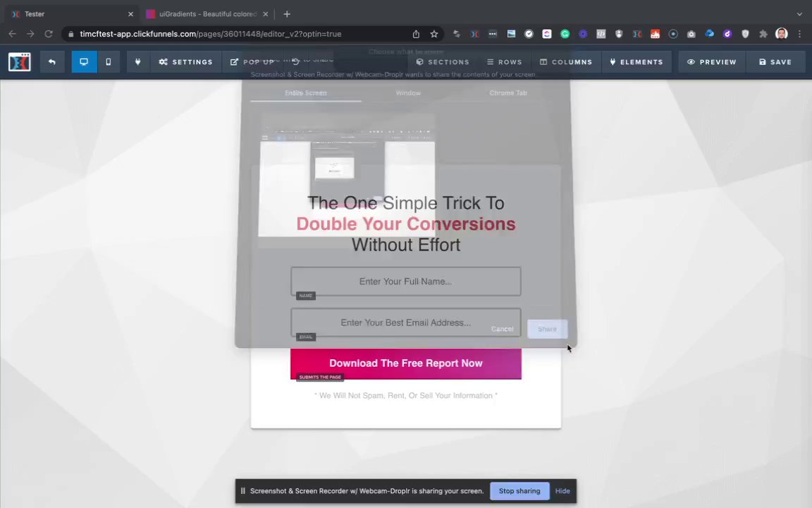Select the Chrome Tab option
The width and height of the screenshot is (812, 508).
pos(508,93)
